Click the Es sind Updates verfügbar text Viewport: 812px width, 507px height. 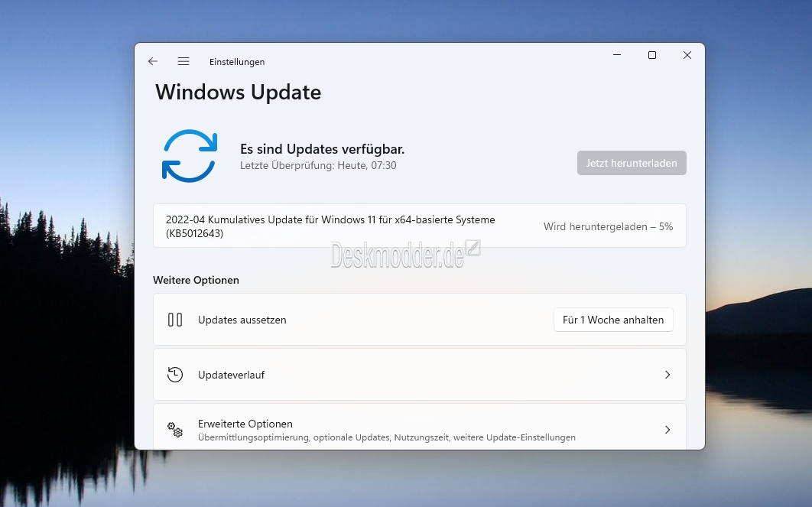coord(322,149)
